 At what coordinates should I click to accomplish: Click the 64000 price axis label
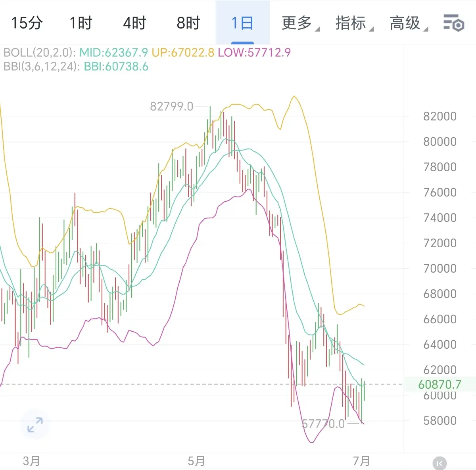(440, 344)
